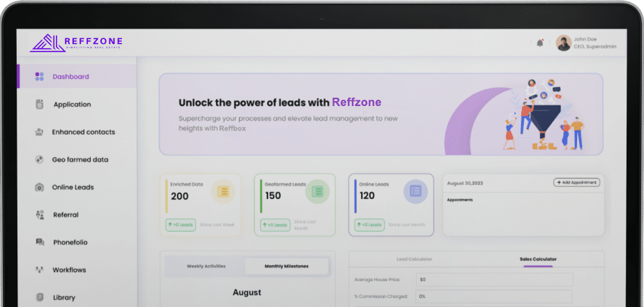Click the Referral icon in sidebar
The height and width of the screenshot is (307, 644).
[x=39, y=215]
